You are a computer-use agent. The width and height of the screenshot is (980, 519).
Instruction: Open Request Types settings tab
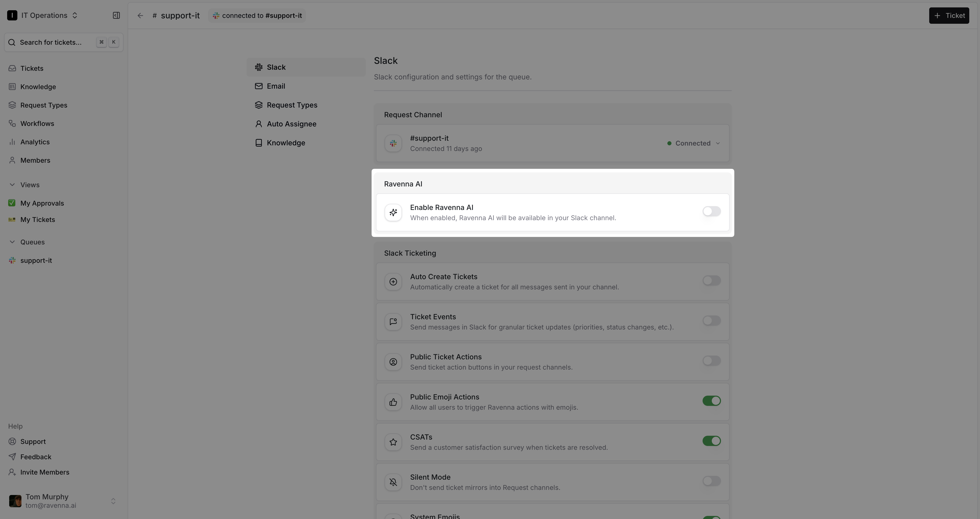tap(306, 105)
